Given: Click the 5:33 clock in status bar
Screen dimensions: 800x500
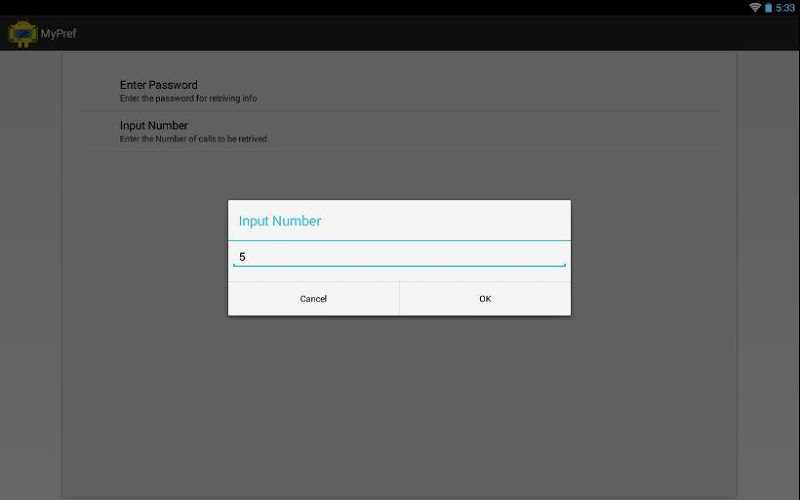Looking at the screenshot, I should [x=785, y=8].
